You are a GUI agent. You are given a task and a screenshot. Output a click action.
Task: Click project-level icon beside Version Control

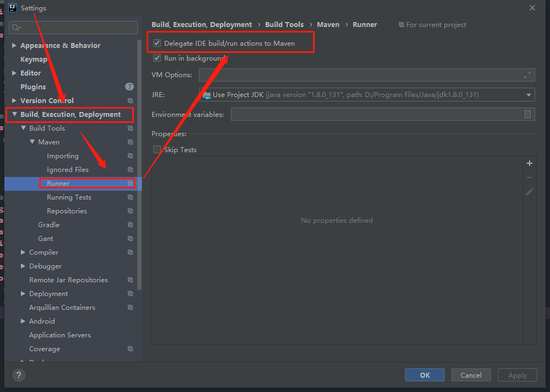[x=130, y=101]
